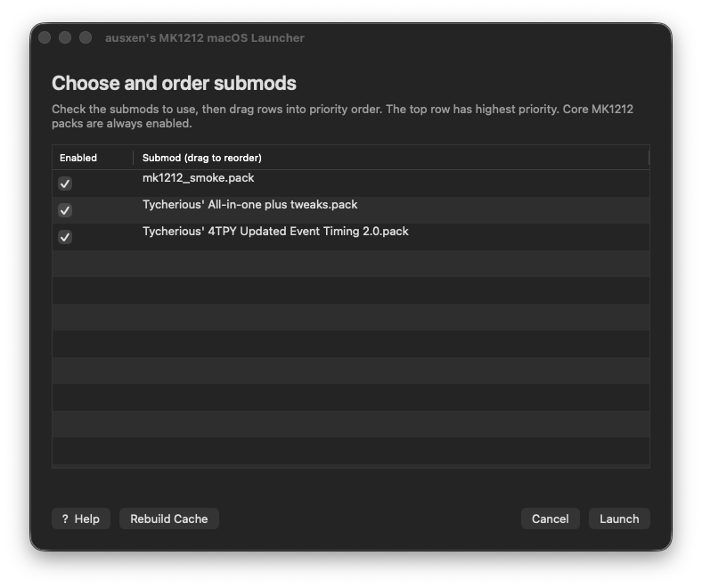Minimize the launcher window
This screenshot has height=588, width=702.
(x=65, y=37)
